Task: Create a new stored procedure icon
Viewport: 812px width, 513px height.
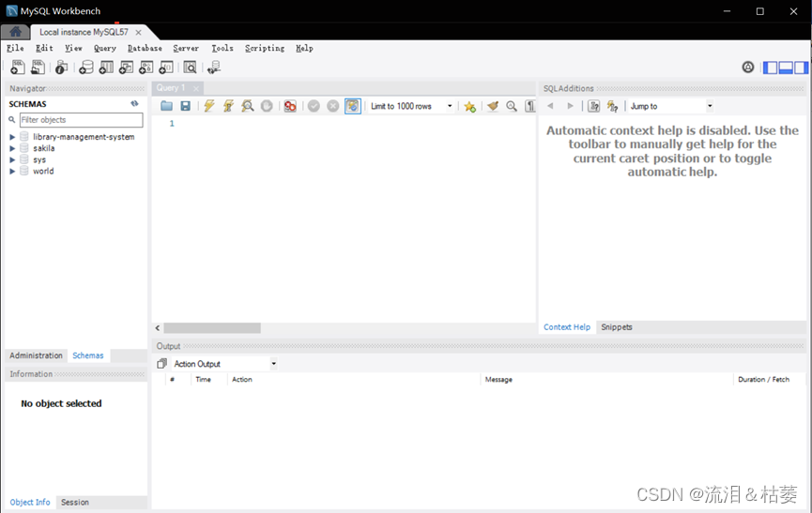Action: [x=146, y=68]
